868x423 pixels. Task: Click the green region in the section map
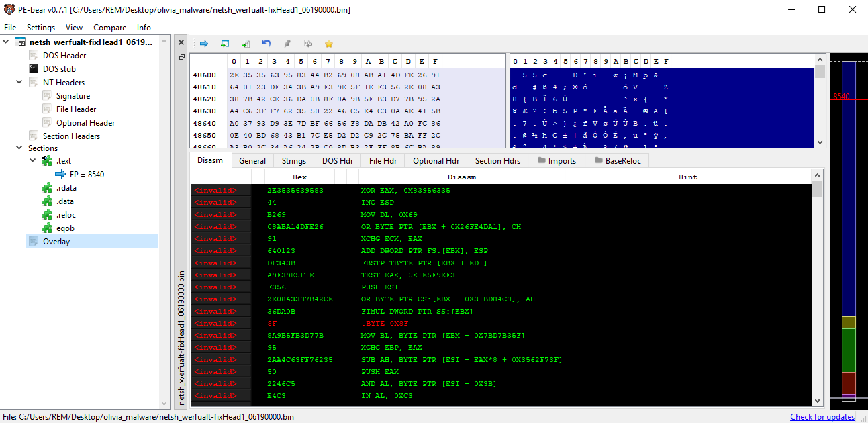[x=849, y=349]
